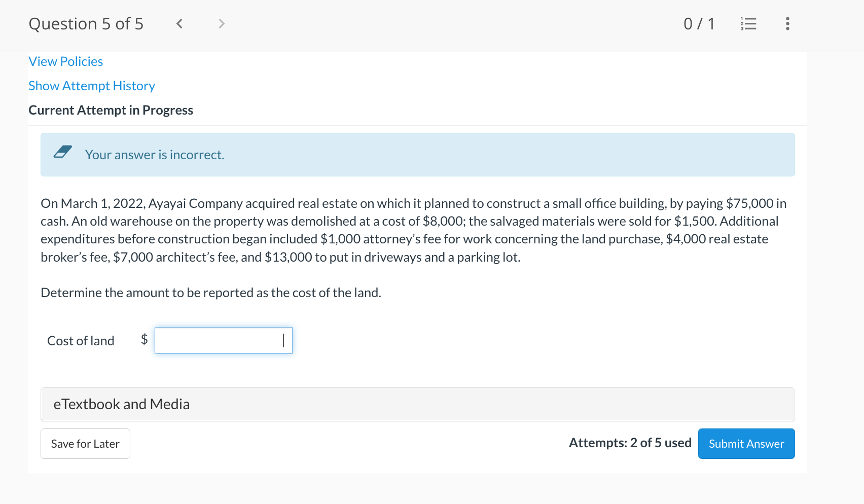Open View Policies
The image size is (864, 504).
(65, 61)
